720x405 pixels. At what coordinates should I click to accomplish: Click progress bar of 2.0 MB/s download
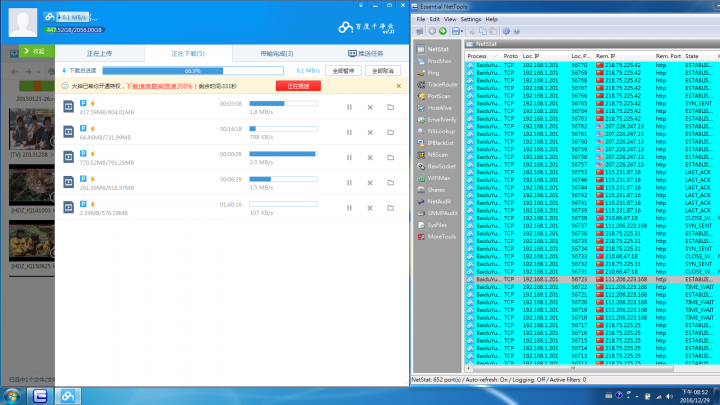coord(283,154)
